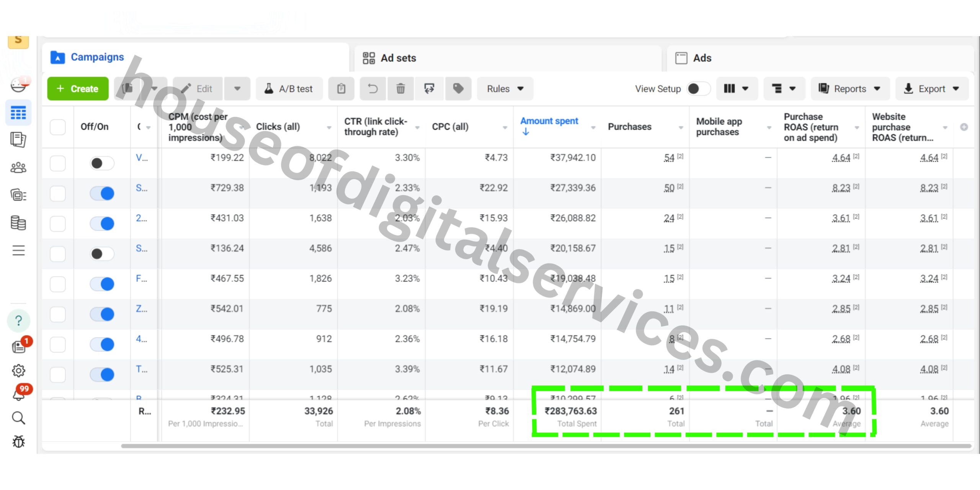Sort by Purchase ROAS column header

tap(811, 127)
